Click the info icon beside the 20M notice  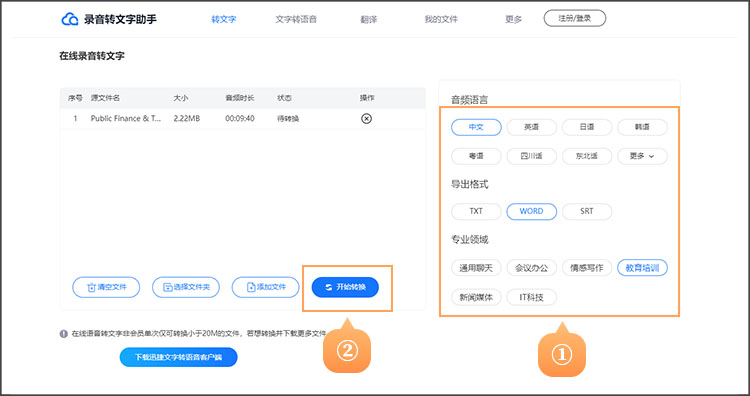[x=64, y=334]
